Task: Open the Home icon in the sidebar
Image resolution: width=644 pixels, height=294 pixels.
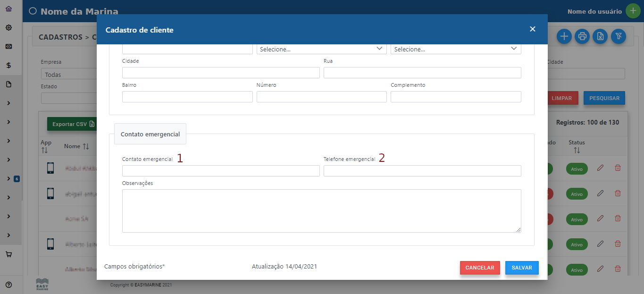Action: (x=8, y=8)
